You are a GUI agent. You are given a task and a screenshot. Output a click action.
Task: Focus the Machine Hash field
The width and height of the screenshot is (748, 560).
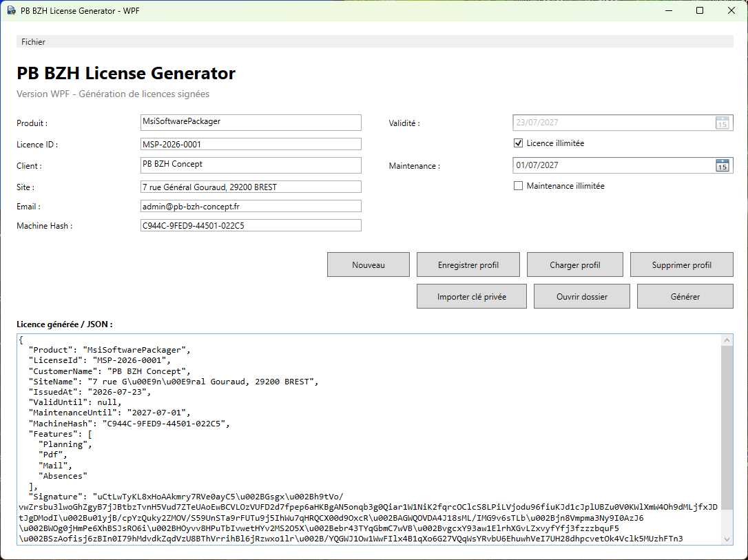(x=251, y=225)
